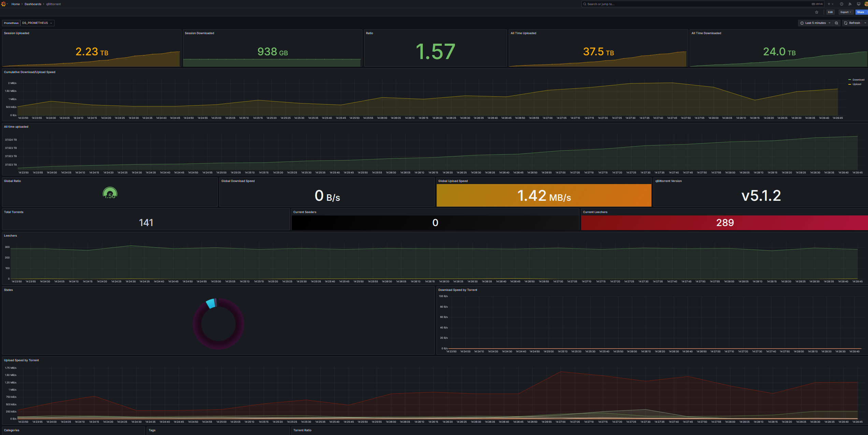The height and width of the screenshot is (435, 868).
Task: Click the Edit button
Action: coord(830,12)
